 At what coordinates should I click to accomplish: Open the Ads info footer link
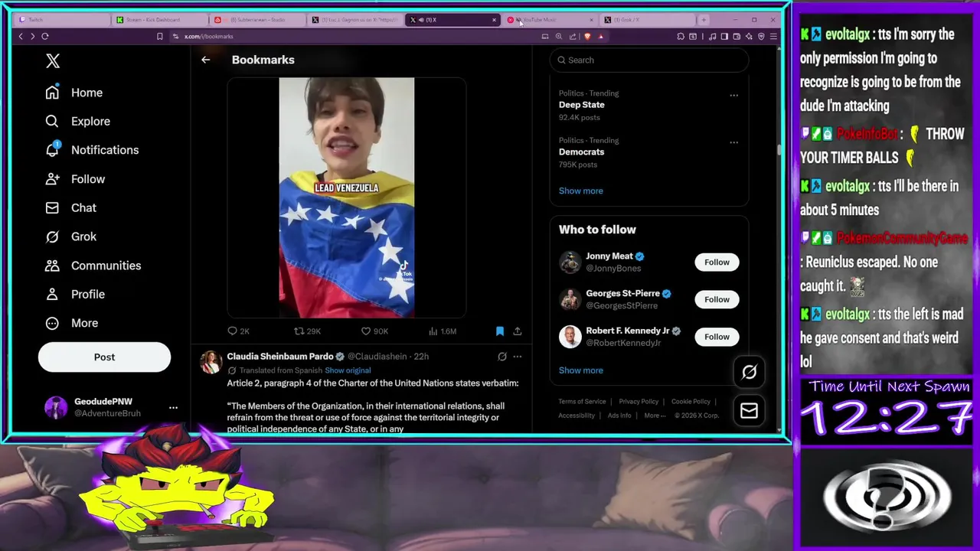[x=619, y=416]
